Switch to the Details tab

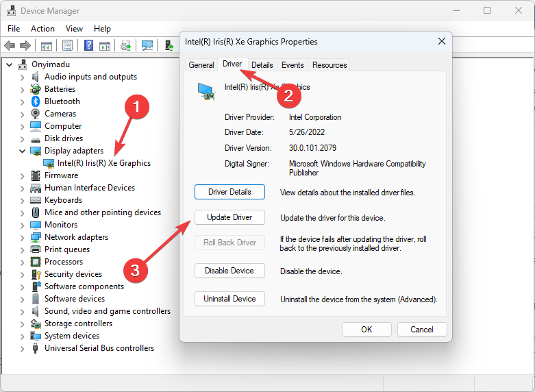(x=262, y=65)
